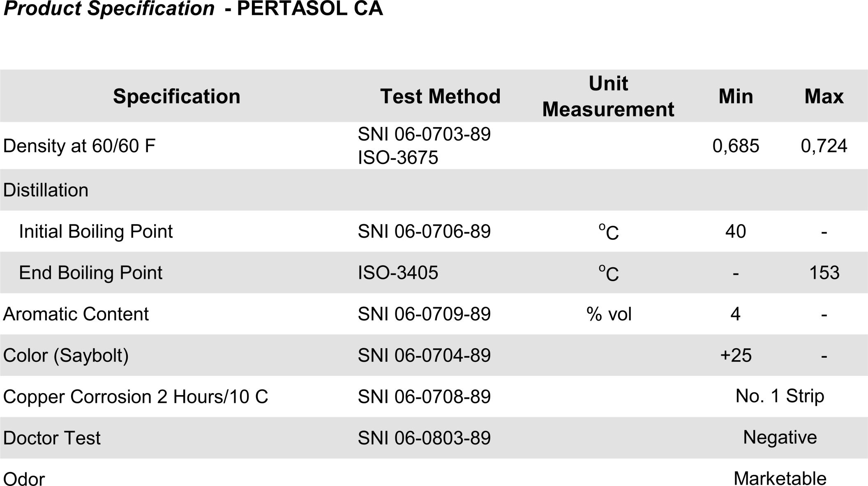Click the Distillation row label

[46, 190]
